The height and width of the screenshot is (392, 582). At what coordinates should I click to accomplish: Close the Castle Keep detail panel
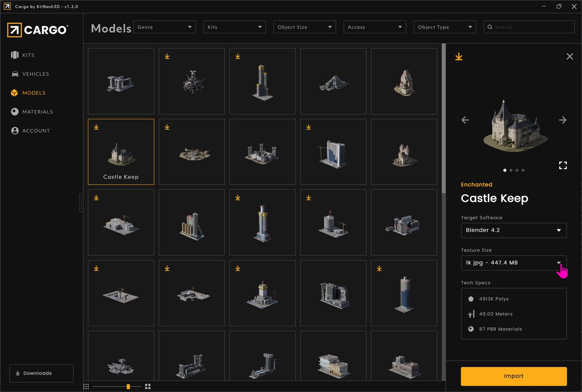[570, 57]
